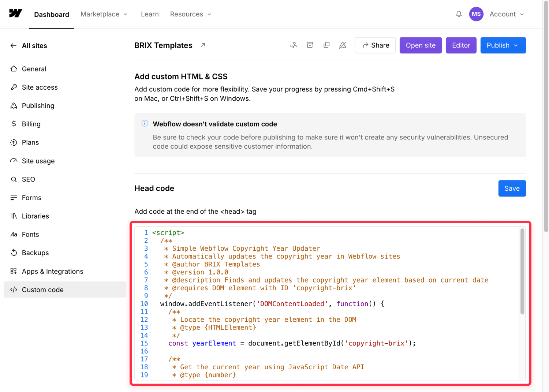This screenshot has width=549, height=392.
Task: Click the Billing dollar icon
Action: pos(14,124)
